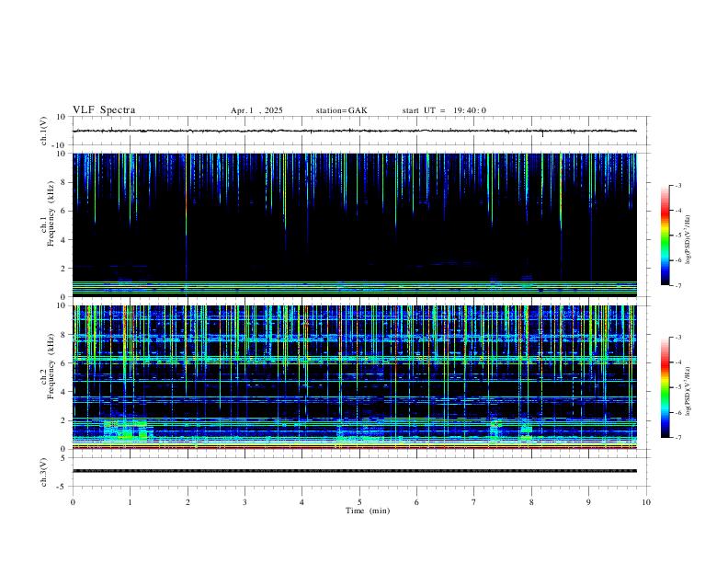Select the "start UT = 19:40:0" text

pos(444,110)
